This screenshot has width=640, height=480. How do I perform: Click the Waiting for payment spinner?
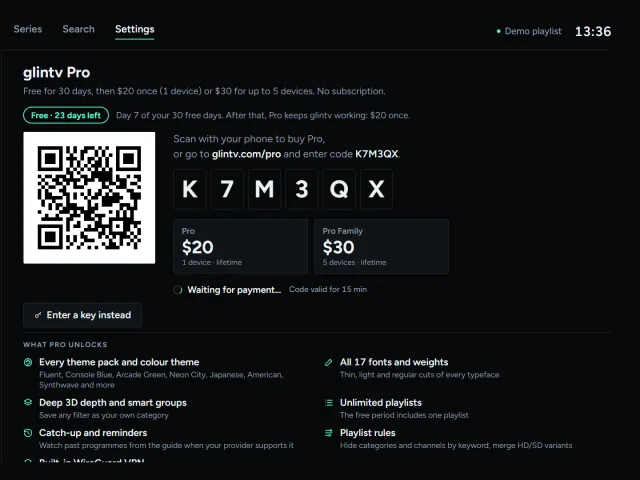pos(178,290)
